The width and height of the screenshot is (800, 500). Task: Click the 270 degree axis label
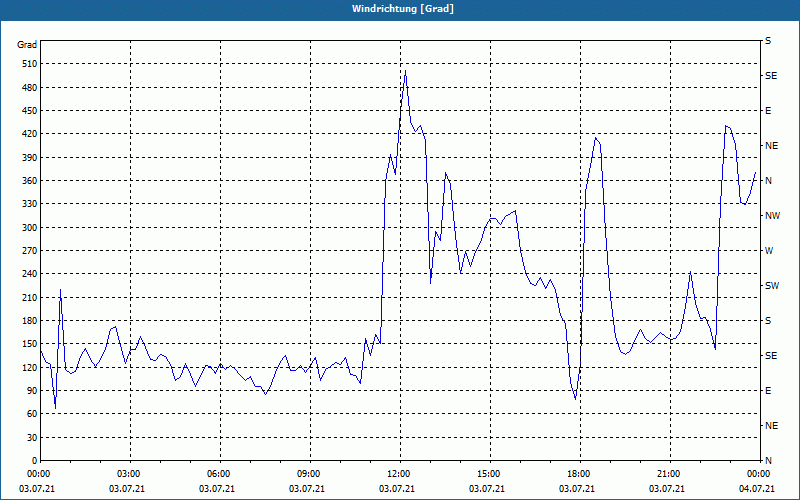pyautogui.click(x=30, y=251)
